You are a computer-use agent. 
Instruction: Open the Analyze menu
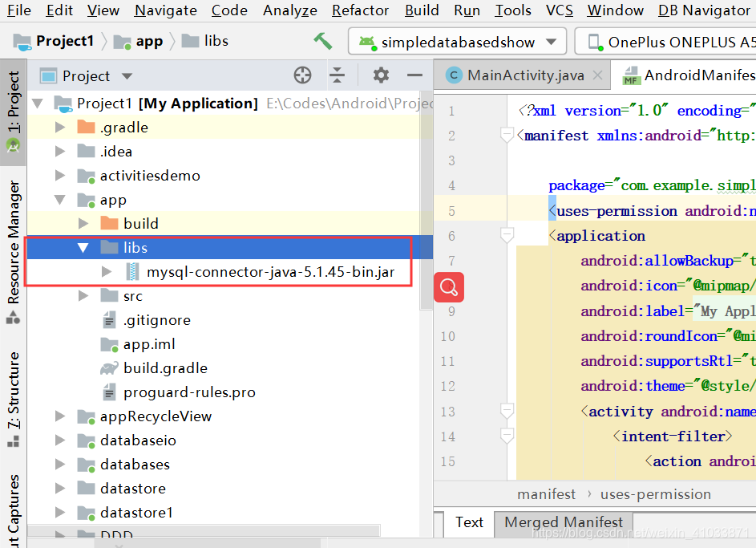click(x=289, y=10)
